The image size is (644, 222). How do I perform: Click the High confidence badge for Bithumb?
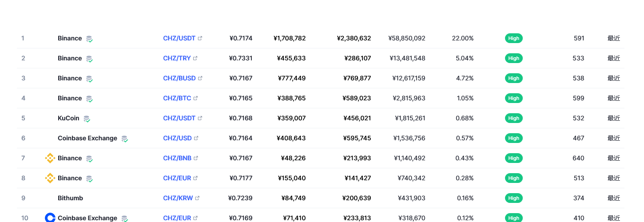[514, 198]
